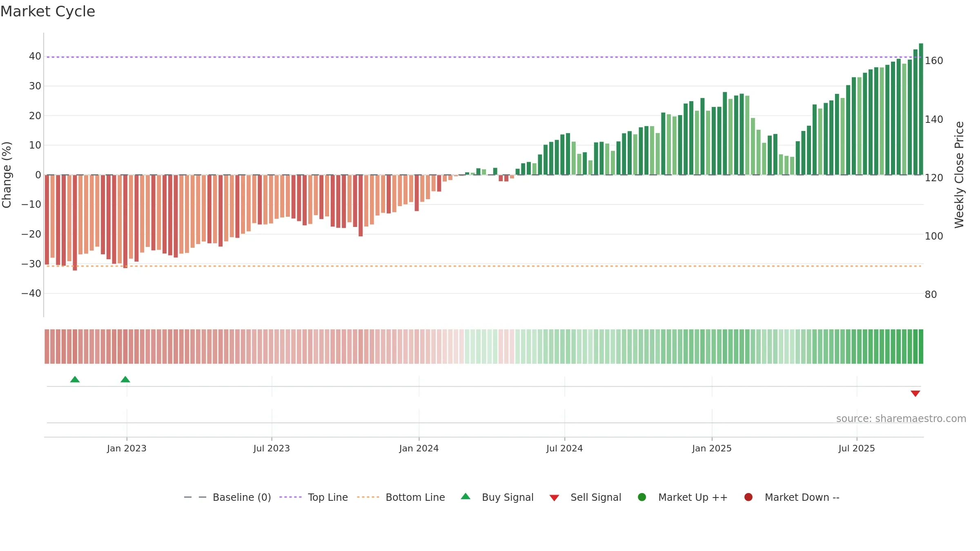980x551 pixels.
Task: Click the 120 tick on the price axis
Action: [934, 178]
